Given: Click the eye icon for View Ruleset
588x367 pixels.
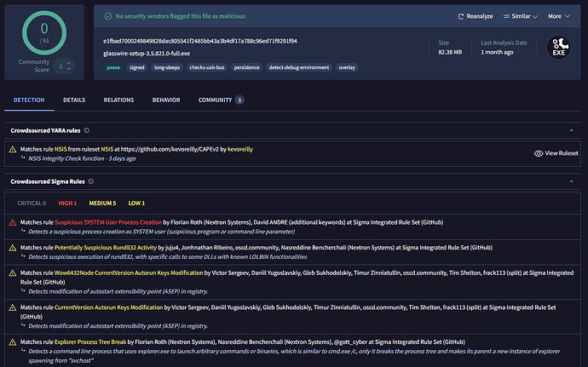Looking at the screenshot, I should (538, 153).
